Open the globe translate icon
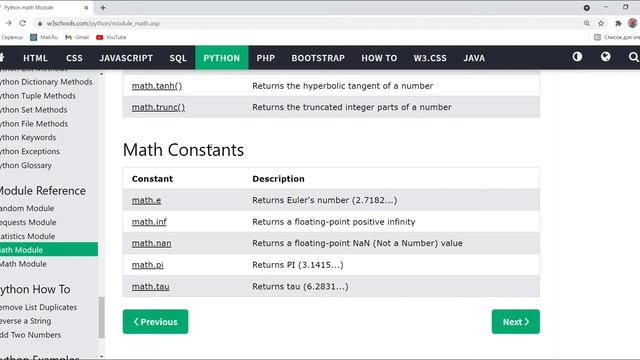Viewport: 640px width, 360px height. coord(606,57)
